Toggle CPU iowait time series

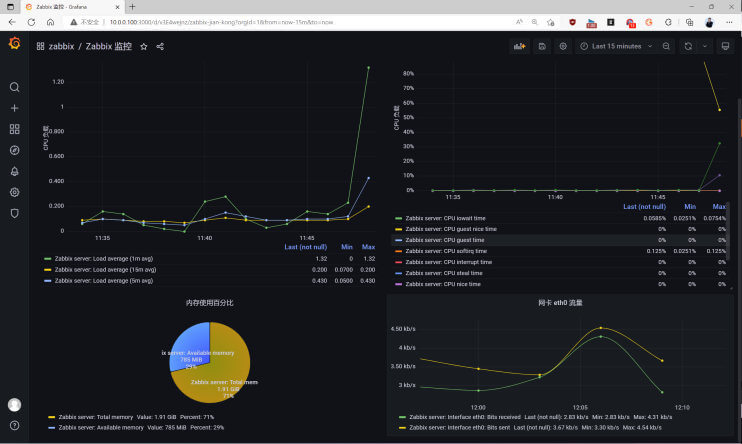[x=445, y=218]
